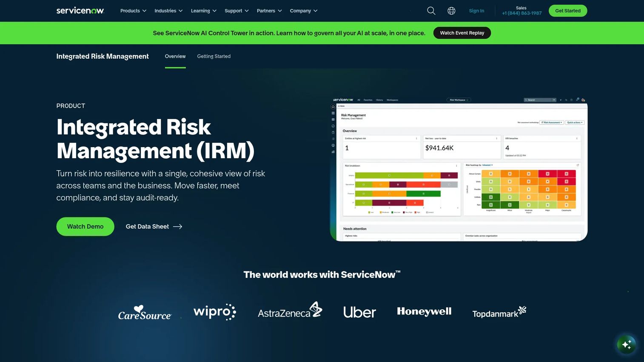
Task: Click the Get Started button
Action: pos(568,11)
